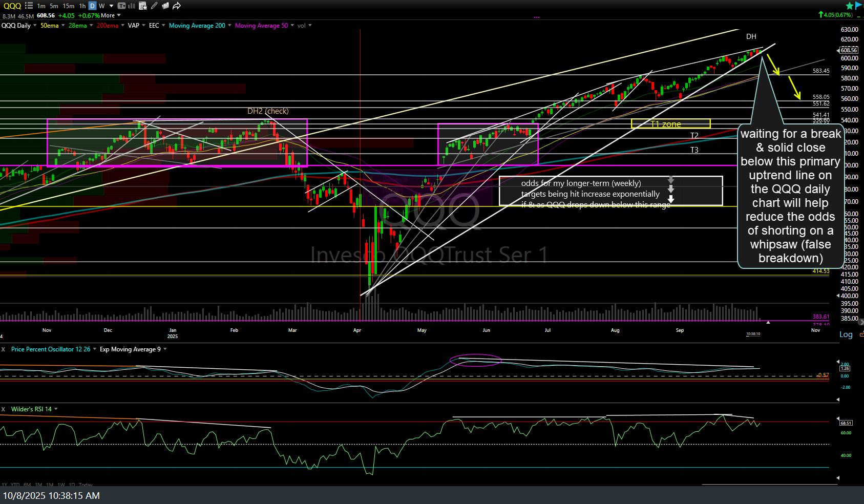Click the add indicator grid icon
This screenshot has height=504, width=864.
pos(143,6)
